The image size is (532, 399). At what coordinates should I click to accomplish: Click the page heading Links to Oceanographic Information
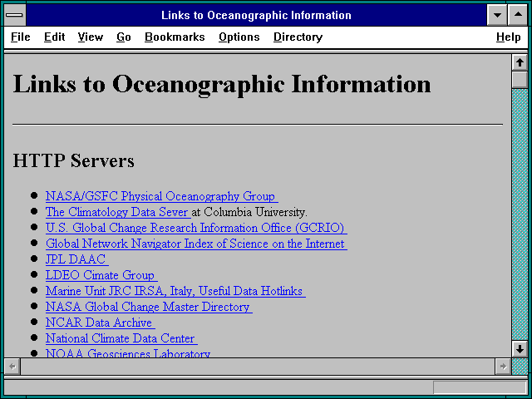(x=222, y=85)
